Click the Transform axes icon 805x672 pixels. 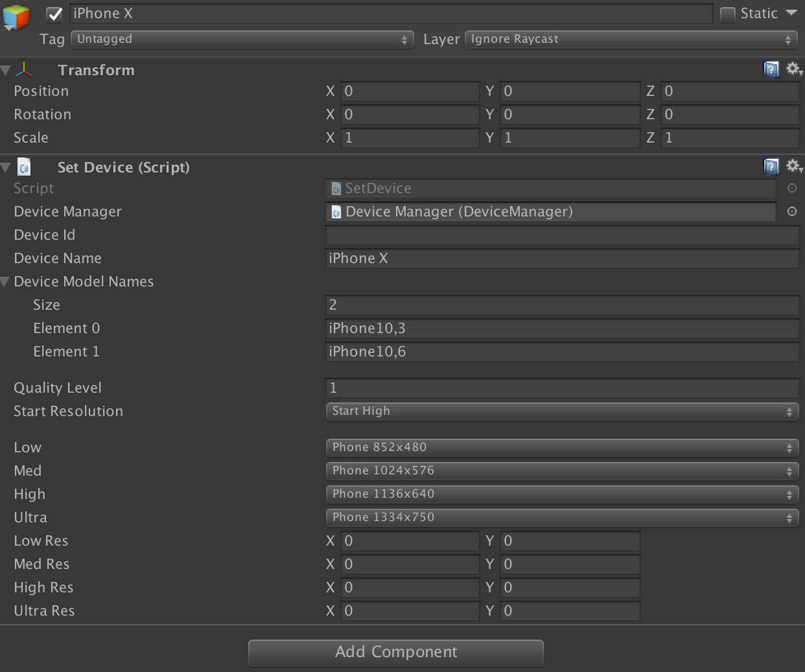pyautogui.click(x=24, y=69)
